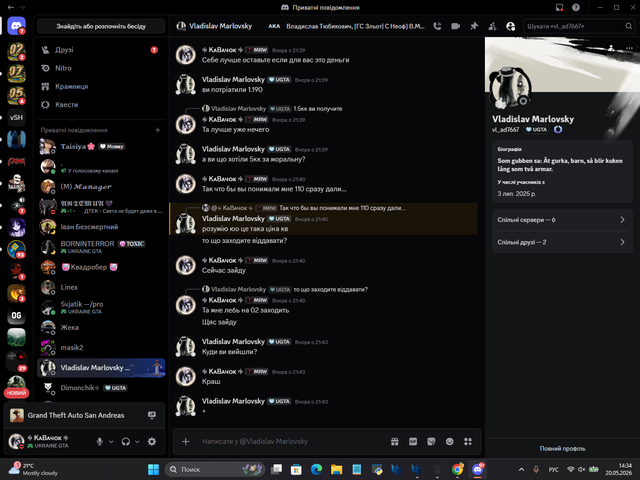Open the help question mark icon

(x=576, y=7)
